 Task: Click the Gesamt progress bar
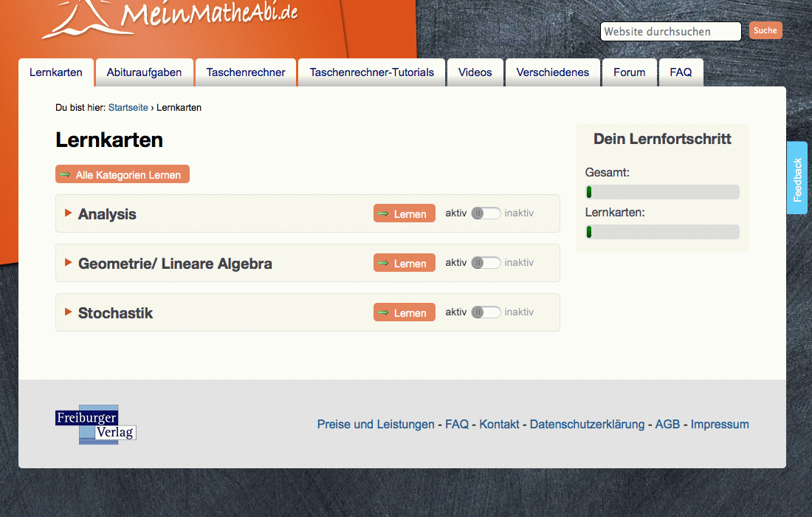click(662, 192)
